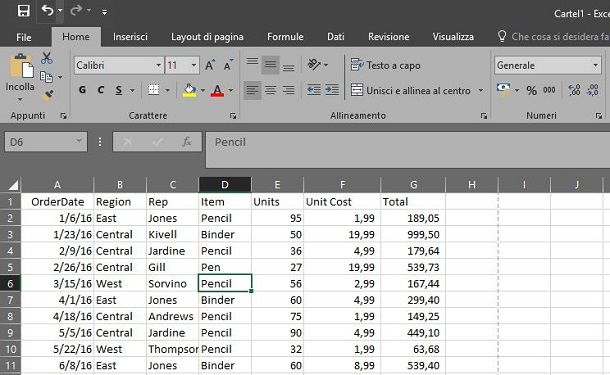Click the greyed Redo arrow
The image size is (610, 375).
pos(76,11)
